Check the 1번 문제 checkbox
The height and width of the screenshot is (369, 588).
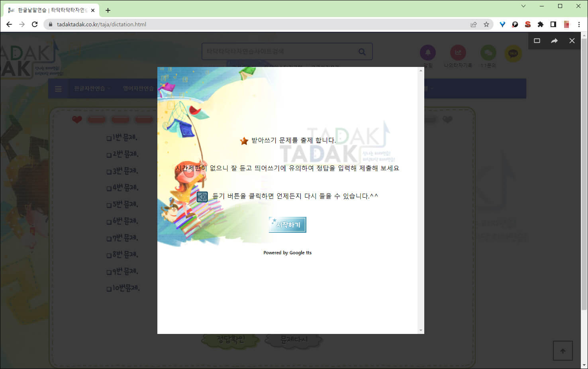(109, 138)
